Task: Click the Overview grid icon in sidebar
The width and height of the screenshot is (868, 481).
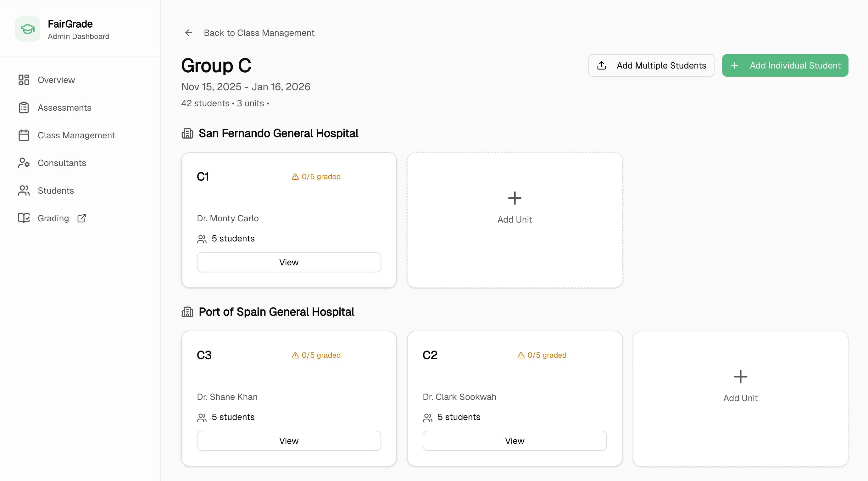Action: click(24, 80)
